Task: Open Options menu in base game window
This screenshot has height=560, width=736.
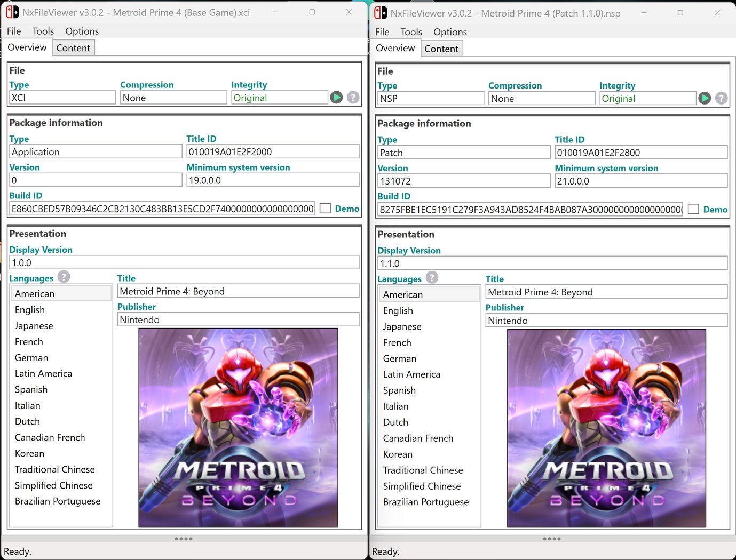Action: coord(82,31)
